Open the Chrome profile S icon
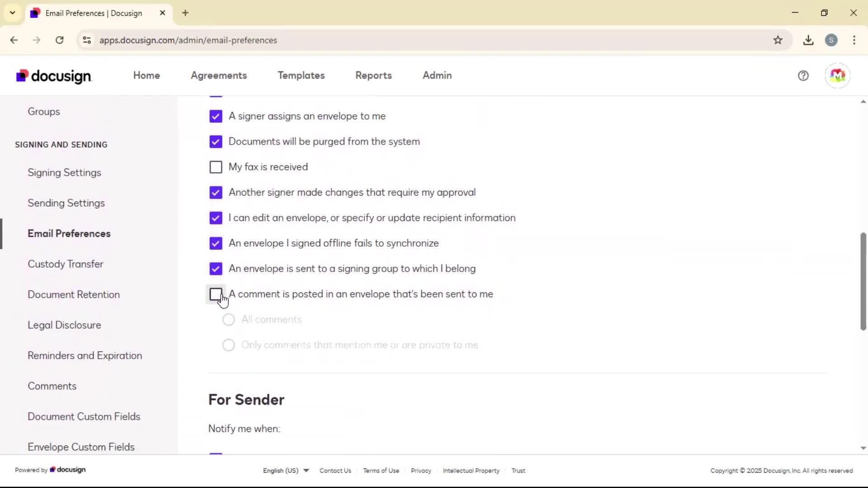This screenshot has width=868, height=488. (x=831, y=40)
